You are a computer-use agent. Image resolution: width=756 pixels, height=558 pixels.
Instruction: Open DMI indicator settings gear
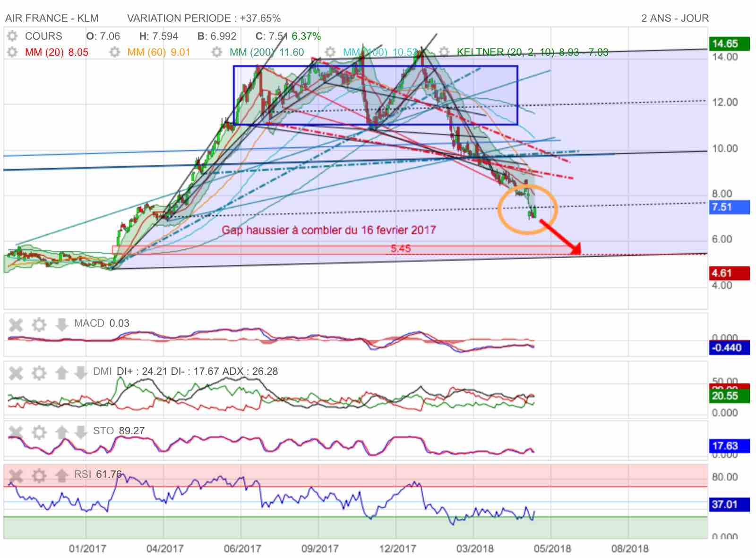39,373
